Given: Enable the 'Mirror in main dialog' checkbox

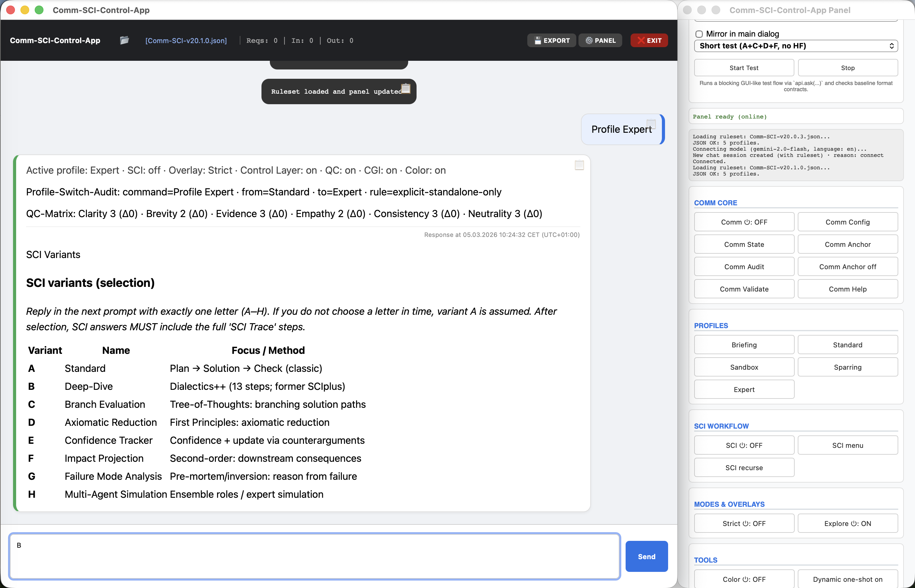Looking at the screenshot, I should (x=699, y=34).
